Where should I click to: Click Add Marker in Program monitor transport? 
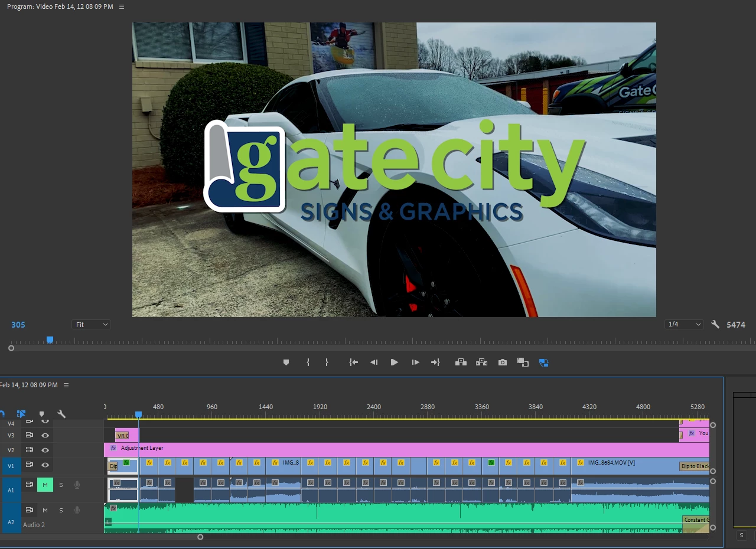pos(286,362)
